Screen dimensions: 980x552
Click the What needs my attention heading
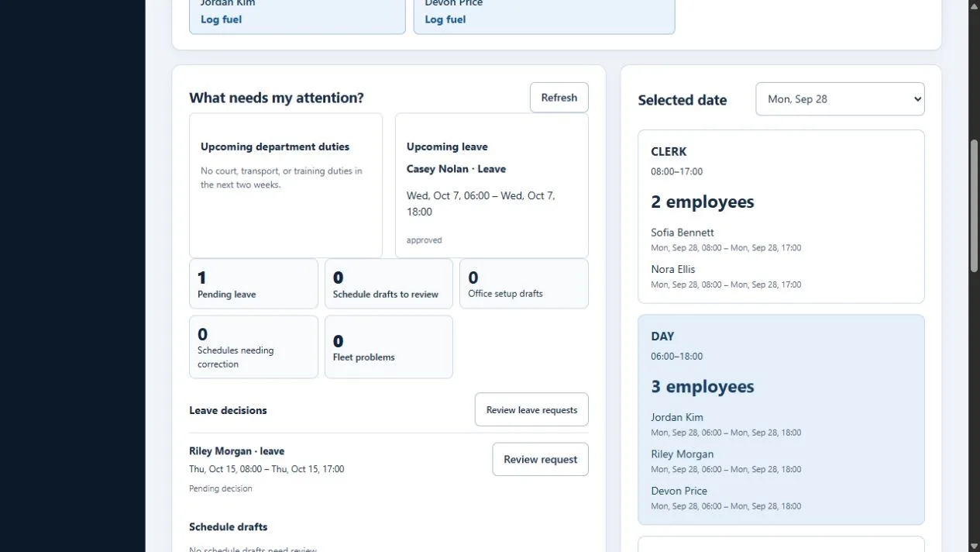click(x=277, y=98)
